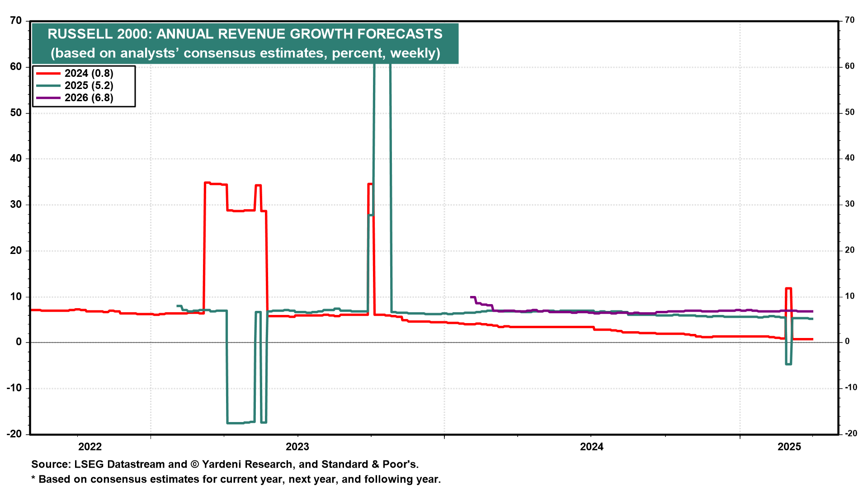The width and height of the screenshot is (868, 488).
Task: Click the left axis 40 label
Action: [x=15, y=158]
